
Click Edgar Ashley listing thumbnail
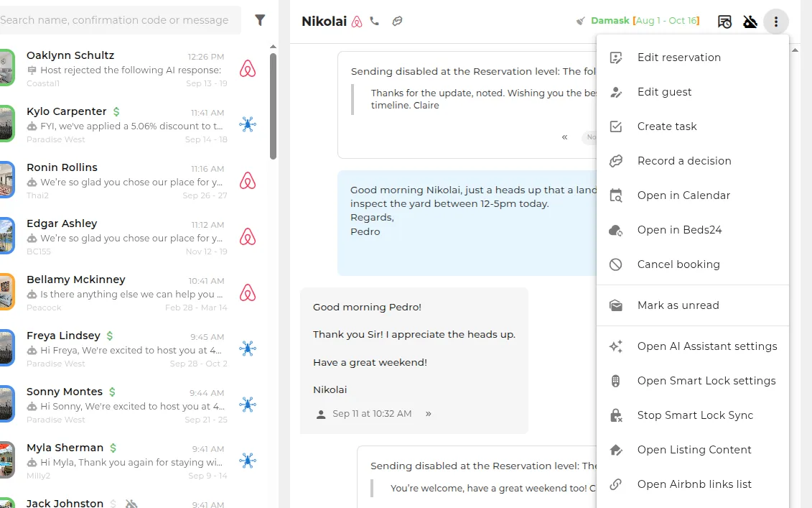tap(6, 236)
